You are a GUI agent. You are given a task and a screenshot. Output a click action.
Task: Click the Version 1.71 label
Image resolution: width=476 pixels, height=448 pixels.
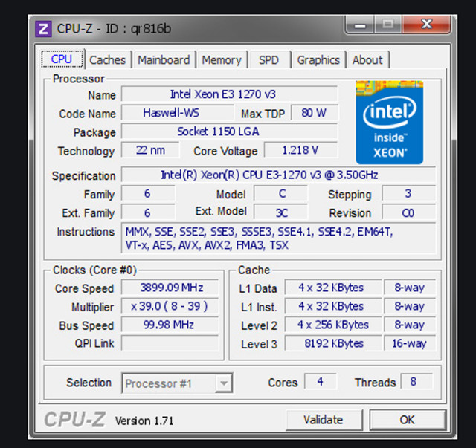tap(144, 421)
